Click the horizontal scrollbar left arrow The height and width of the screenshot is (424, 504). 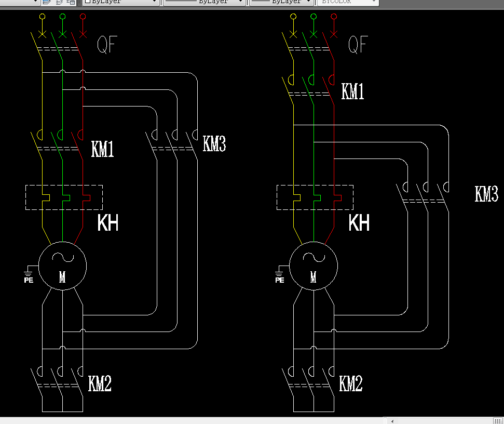point(392,421)
